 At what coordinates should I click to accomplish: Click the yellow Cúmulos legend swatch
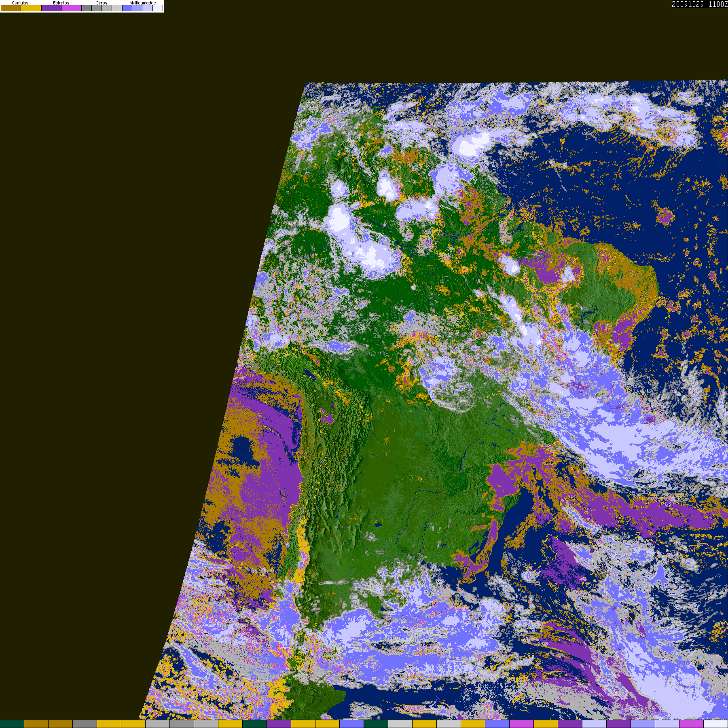click(31, 8)
